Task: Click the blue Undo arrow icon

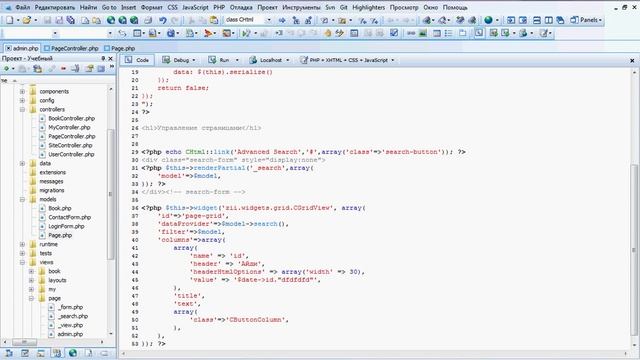Action: pyautogui.click(x=162, y=20)
